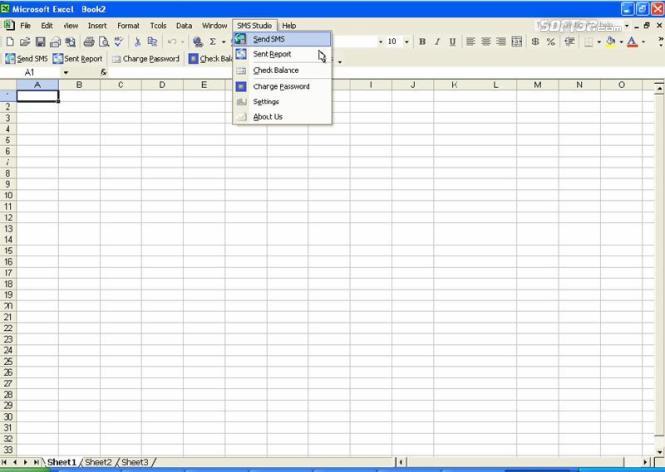The image size is (665, 472).
Task: Choose Change Password in the SMS Studio menu
Action: click(x=282, y=87)
